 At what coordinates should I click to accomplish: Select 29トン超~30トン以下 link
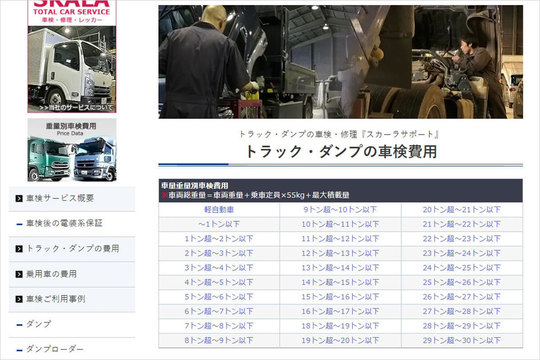462,340
